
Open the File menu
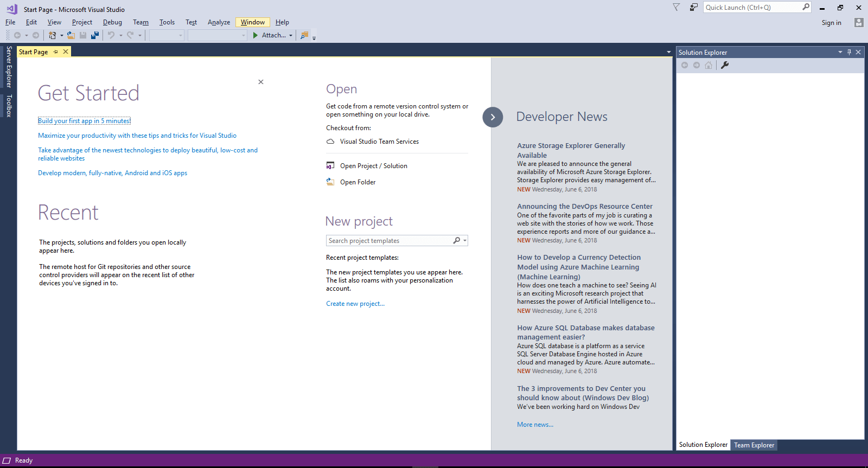click(x=10, y=22)
